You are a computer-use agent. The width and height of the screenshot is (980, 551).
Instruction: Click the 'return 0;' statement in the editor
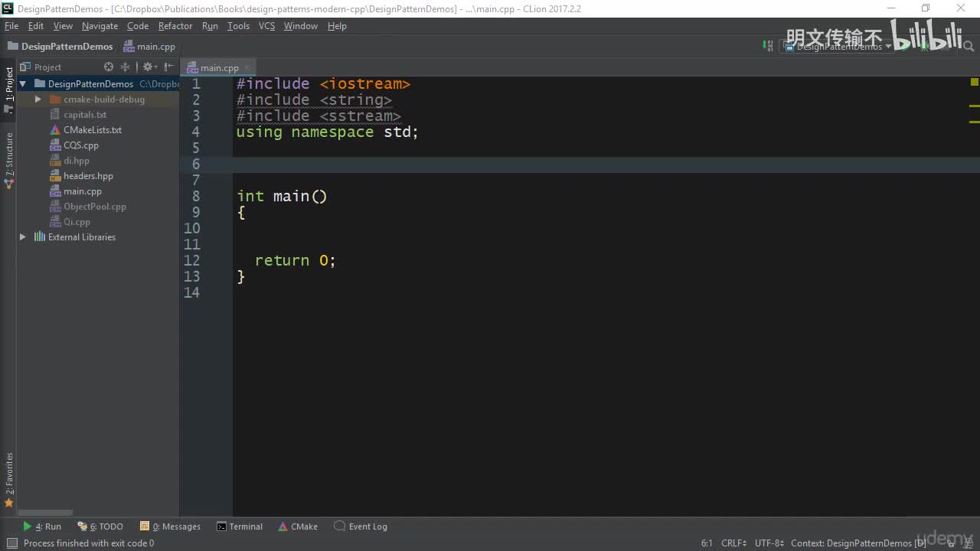(x=296, y=261)
